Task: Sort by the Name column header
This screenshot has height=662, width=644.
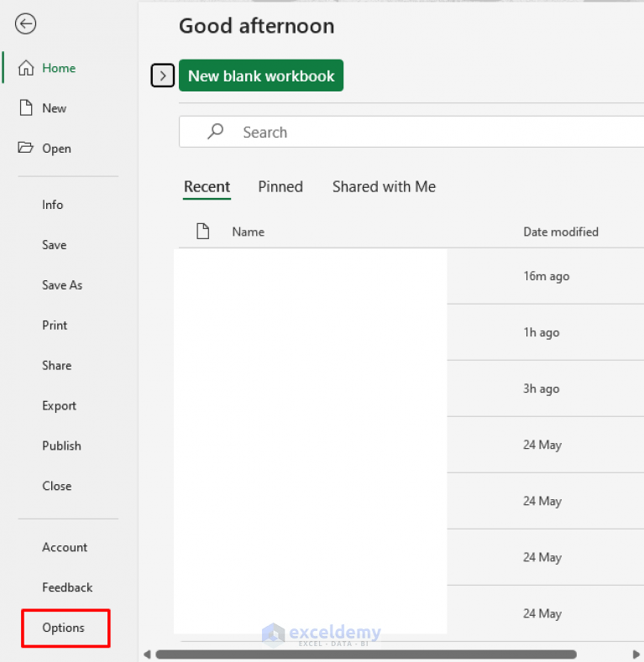Action: click(248, 232)
